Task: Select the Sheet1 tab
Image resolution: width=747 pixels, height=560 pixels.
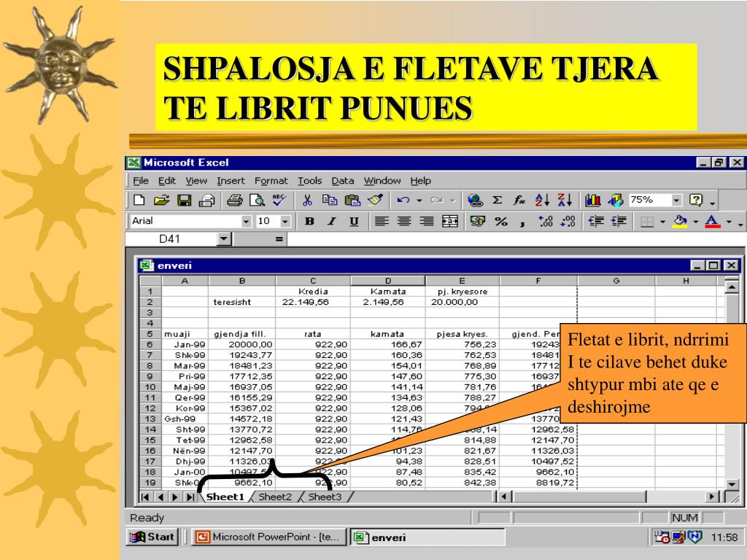Action: click(225, 497)
